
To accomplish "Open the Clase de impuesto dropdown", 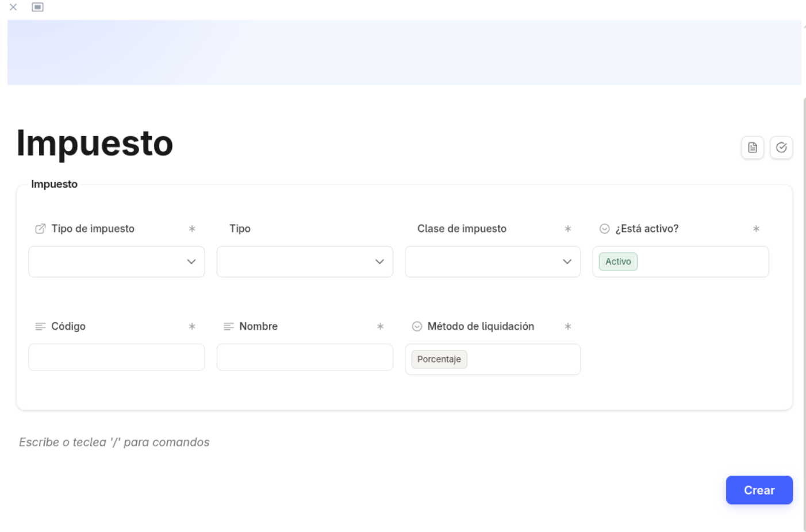I will [x=493, y=261].
